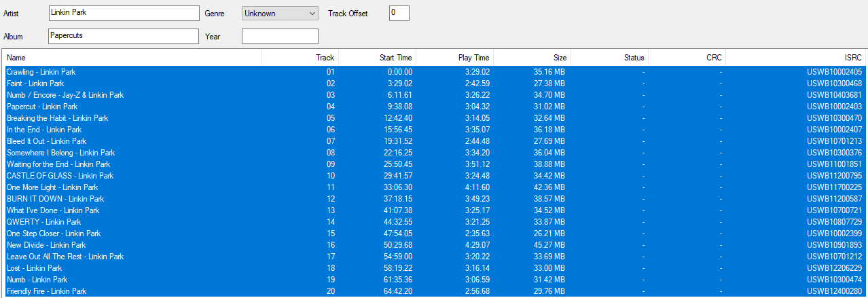This screenshot has width=868, height=298.
Task: Click the size value 42.36 MB
Action: pos(549,187)
